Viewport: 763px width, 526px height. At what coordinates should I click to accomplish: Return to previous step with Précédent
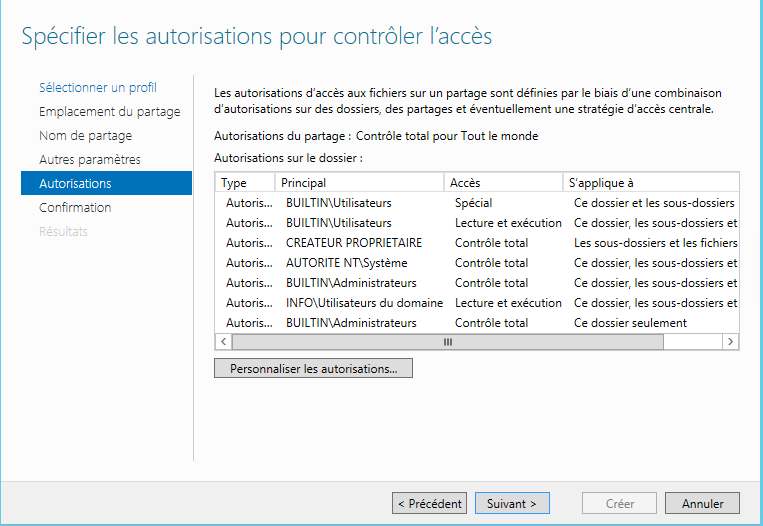click(x=429, y=503)
